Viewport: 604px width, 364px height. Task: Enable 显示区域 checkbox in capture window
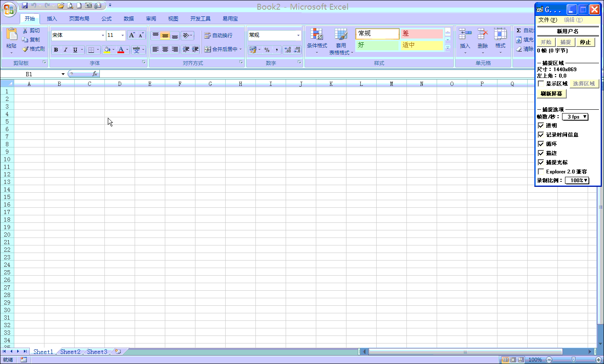point(541,84)
